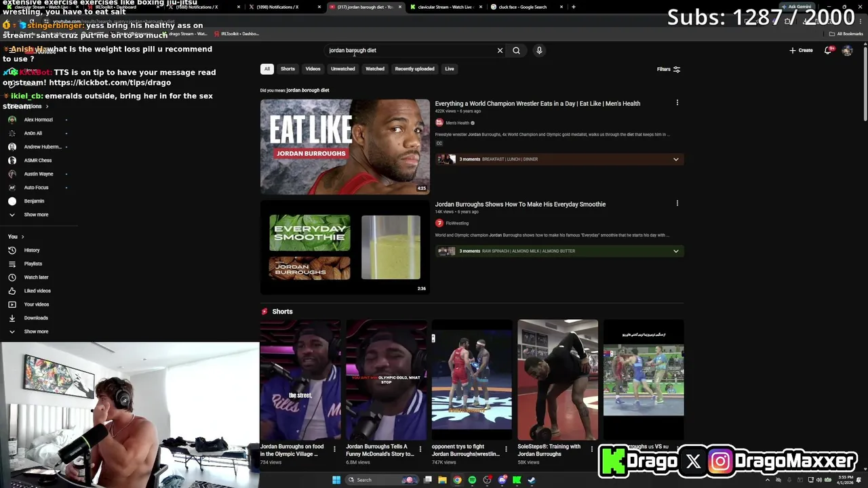Open Steam from the taskbar
This screenshot has height=488, width=868.
(x=532, y=480)
